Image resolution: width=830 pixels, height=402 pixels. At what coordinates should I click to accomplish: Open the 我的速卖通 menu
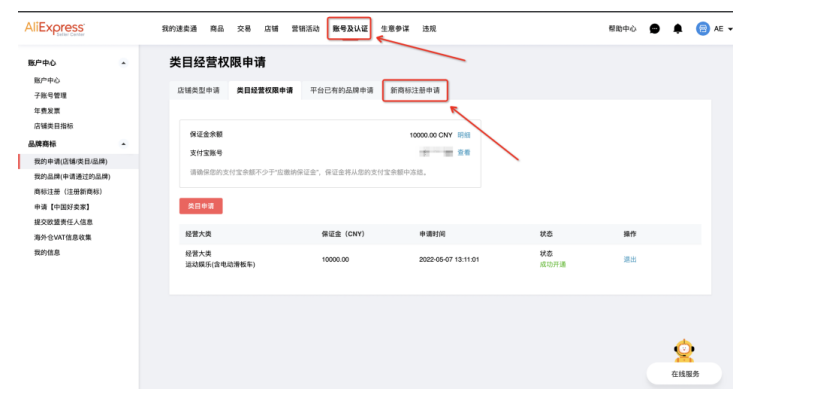[179, 29]
